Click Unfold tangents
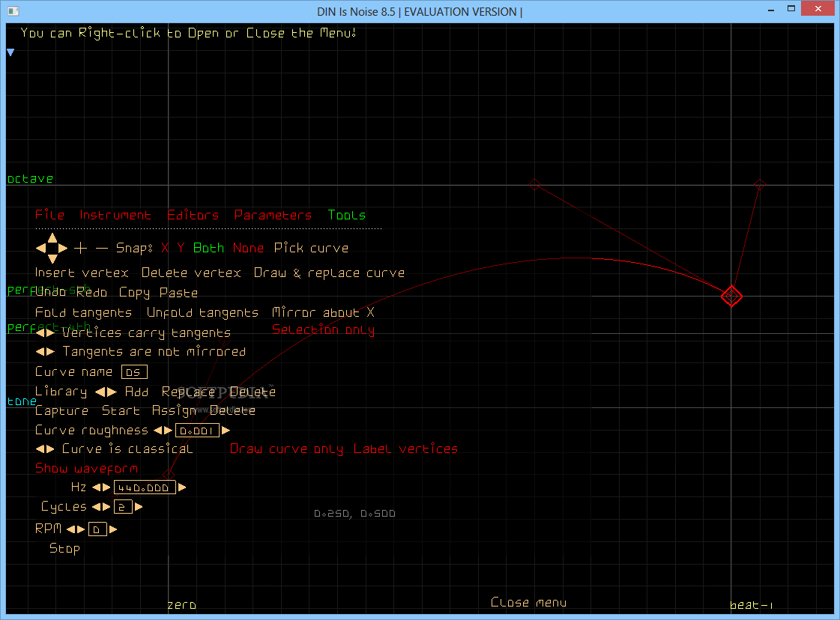The height and width of the screenshot is (620, 840). (x=202, y=312)
